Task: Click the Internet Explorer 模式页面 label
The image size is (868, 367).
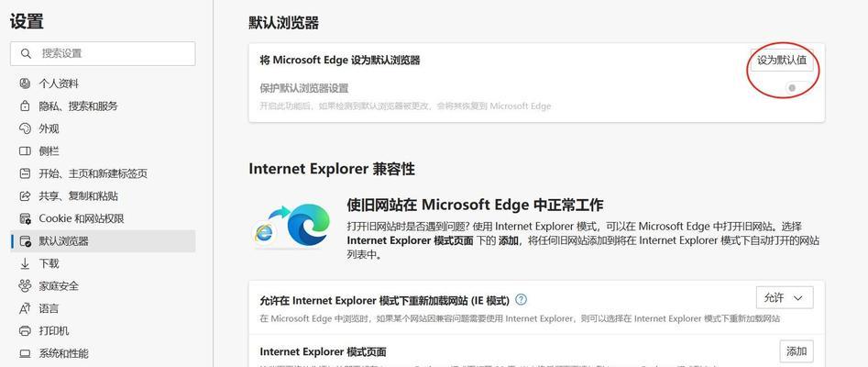Action: pyautogui.click(x=323, y=352)
